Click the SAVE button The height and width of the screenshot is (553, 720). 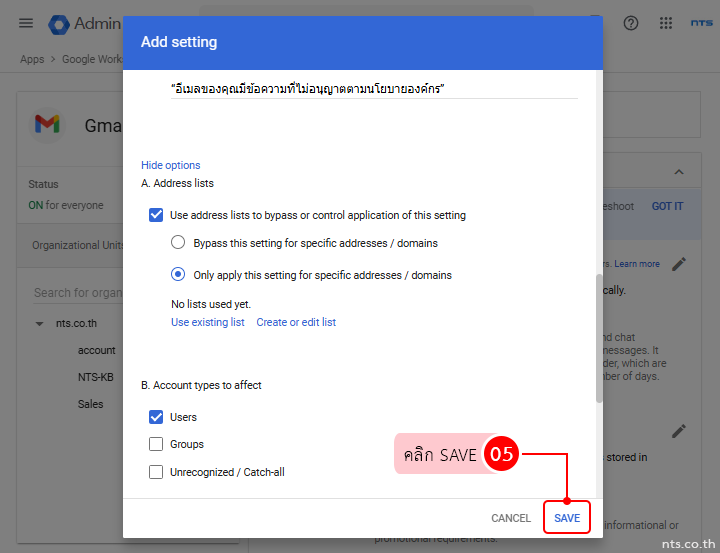tap(567, 518)
